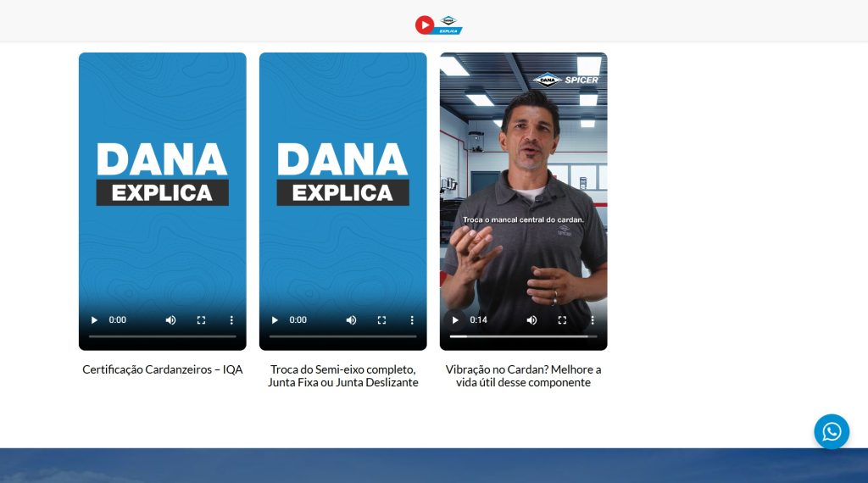Click the Troca do Semi-eixo completo title

tap(343, 375)
